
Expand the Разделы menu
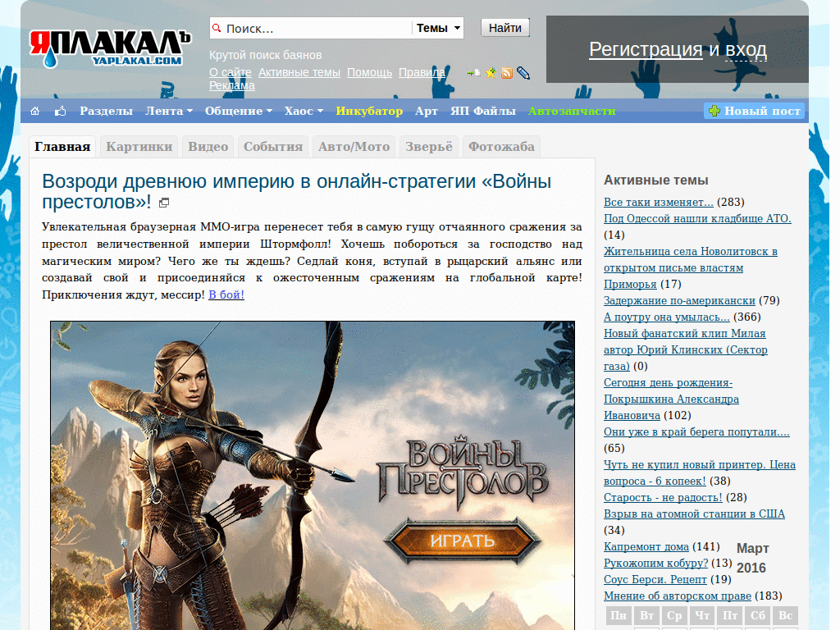pos(106,111)
